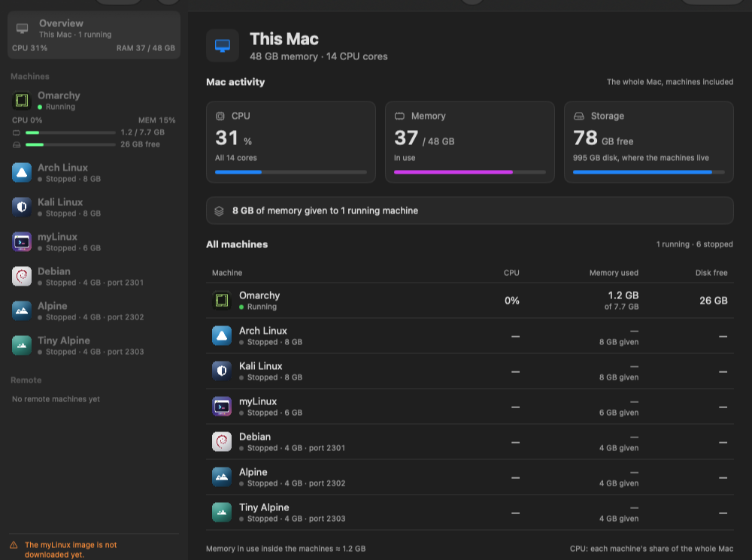Click the Disk free column header
The width and height of the screenshot is (752, 560).
tap(711, 273)
